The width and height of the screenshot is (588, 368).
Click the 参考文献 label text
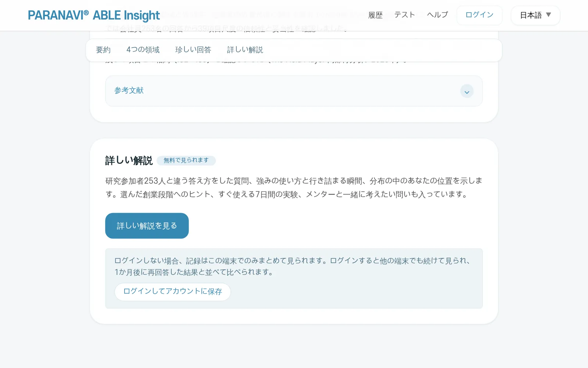129,91
